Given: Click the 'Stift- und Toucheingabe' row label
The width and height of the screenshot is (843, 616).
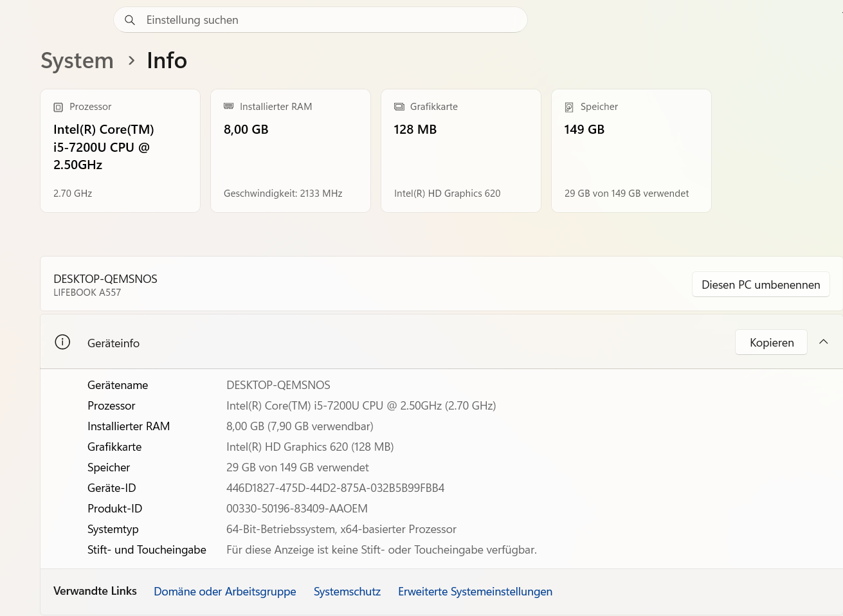Looking at the screenshot, I should (147, 550).
